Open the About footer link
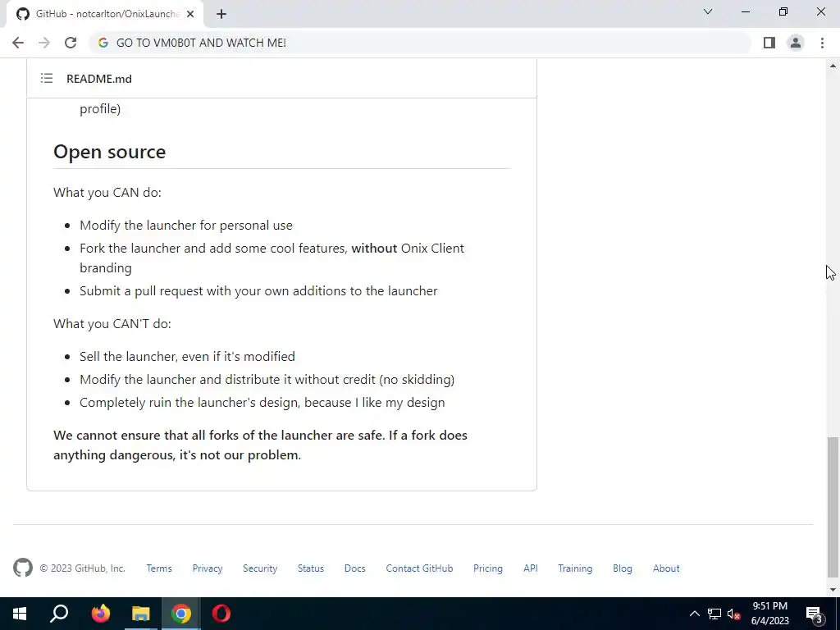 tap(666, 568)
